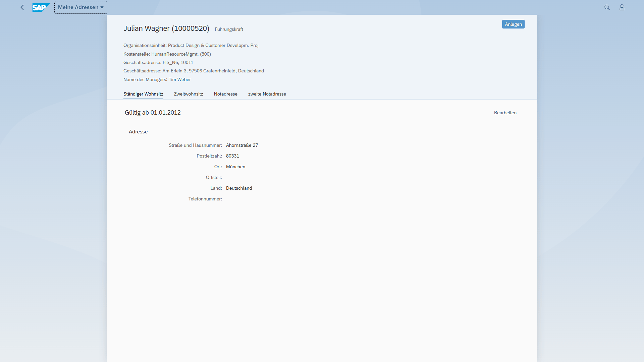Viewport: 644px width, 362px height.
Task: Open the user profile icon
Action: coord(622,7)
